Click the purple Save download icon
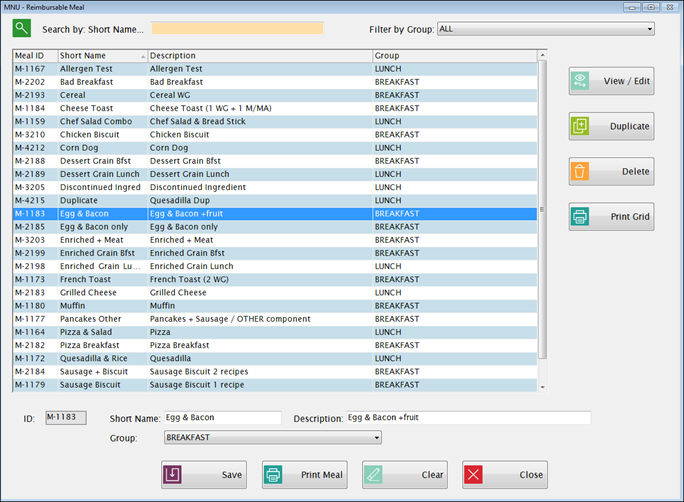The image size is (684, 502). click(x=172, y=475)
